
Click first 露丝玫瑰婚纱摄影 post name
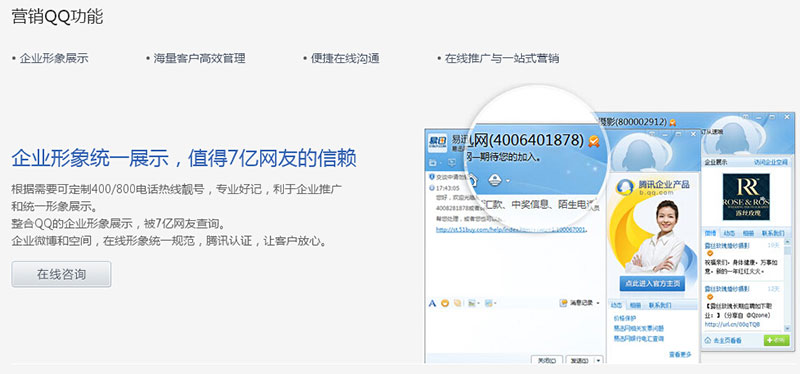727,245
